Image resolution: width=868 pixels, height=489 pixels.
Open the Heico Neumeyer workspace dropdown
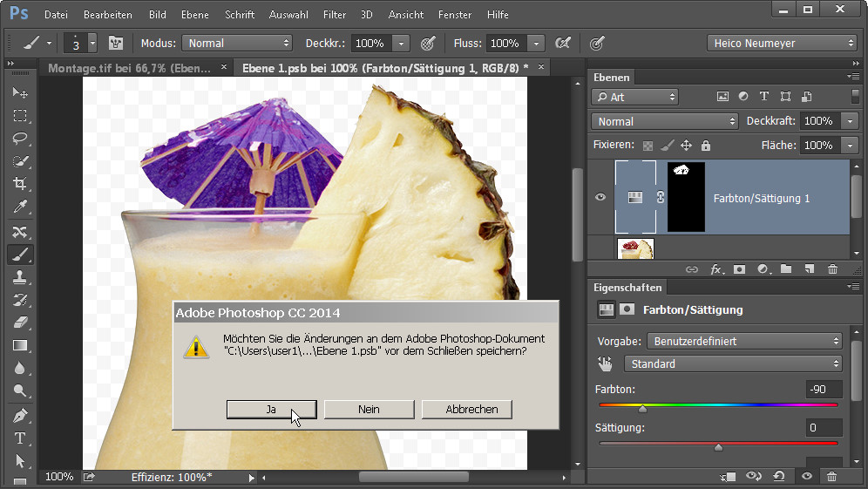pyautogui.click(x=782, y=44)
